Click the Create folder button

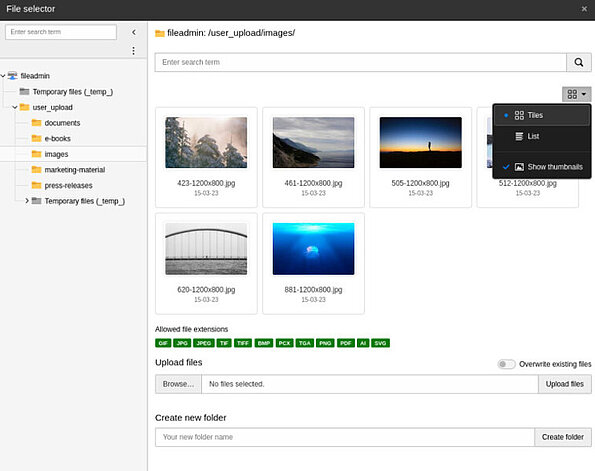click(x=563, y=437)
